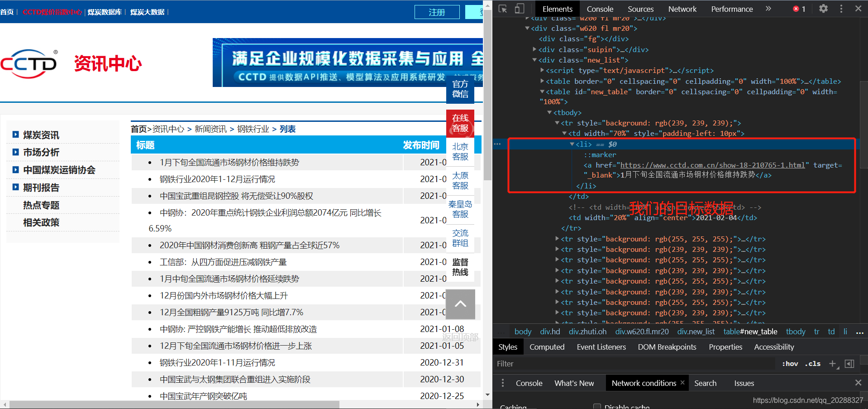Open the Performance tab
The image size is (868, 409).
point(732,9)
